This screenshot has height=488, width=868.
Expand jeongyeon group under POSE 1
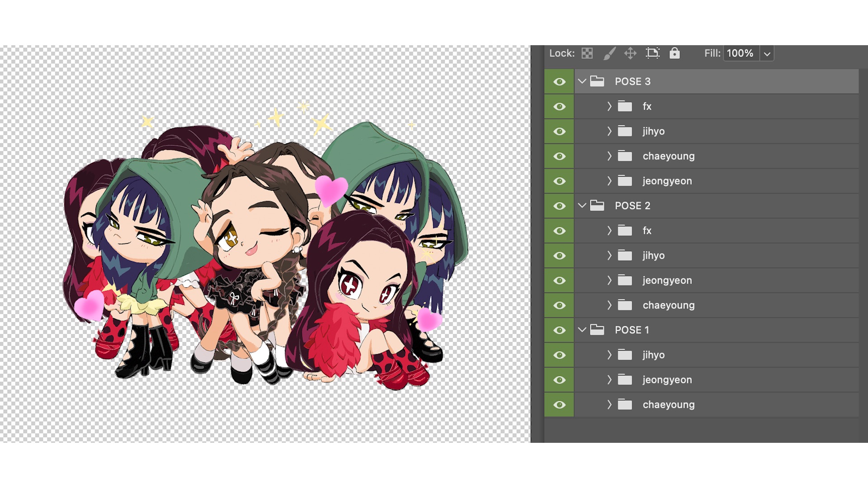[x=609, y=380]
